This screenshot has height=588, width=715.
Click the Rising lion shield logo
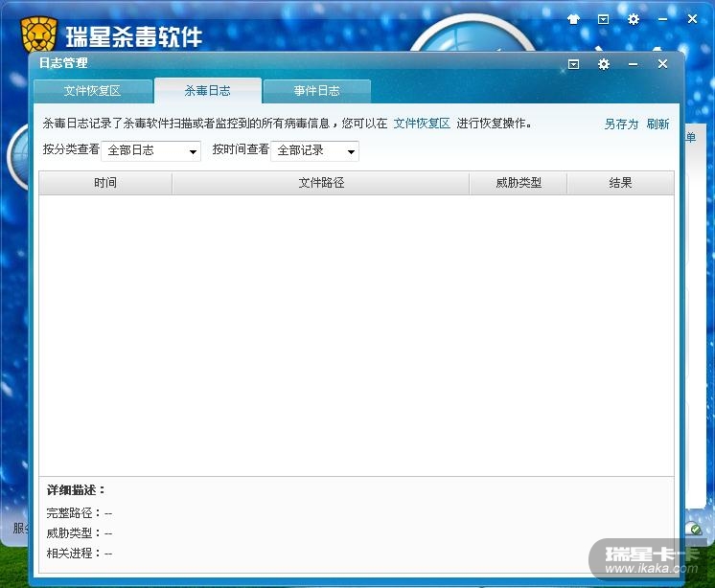[39, 34]
